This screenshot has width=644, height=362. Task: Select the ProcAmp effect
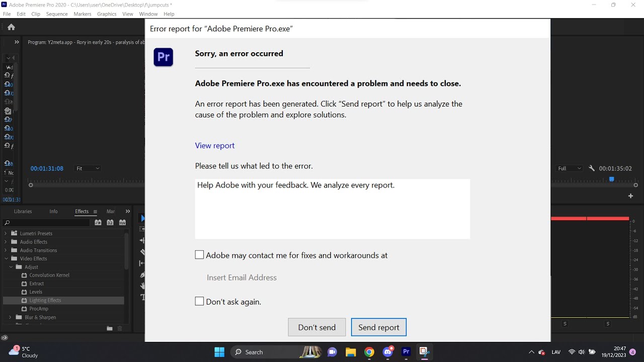point(39,309)
